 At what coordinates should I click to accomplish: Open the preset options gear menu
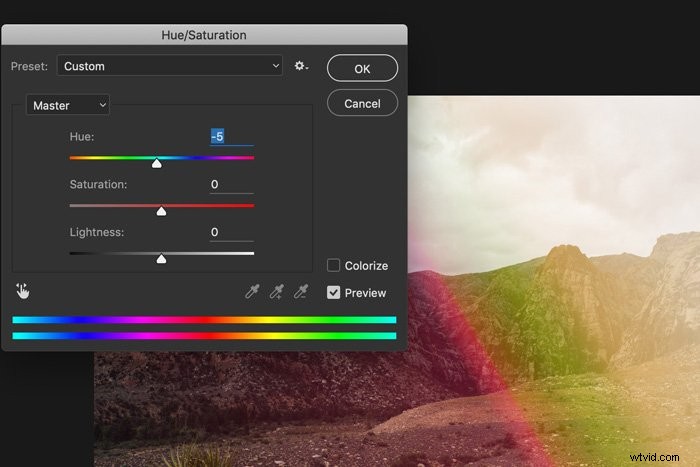pos(301,66)
